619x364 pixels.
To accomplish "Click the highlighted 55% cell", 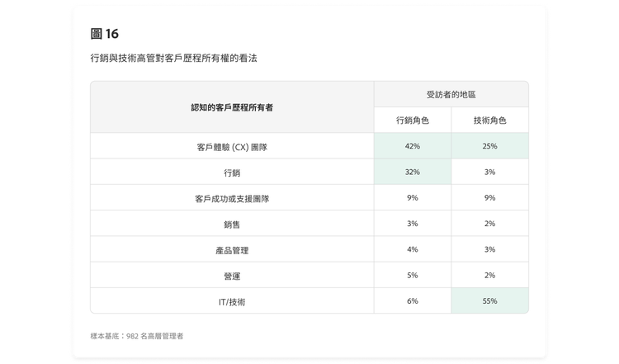I will tap(489, 301).
